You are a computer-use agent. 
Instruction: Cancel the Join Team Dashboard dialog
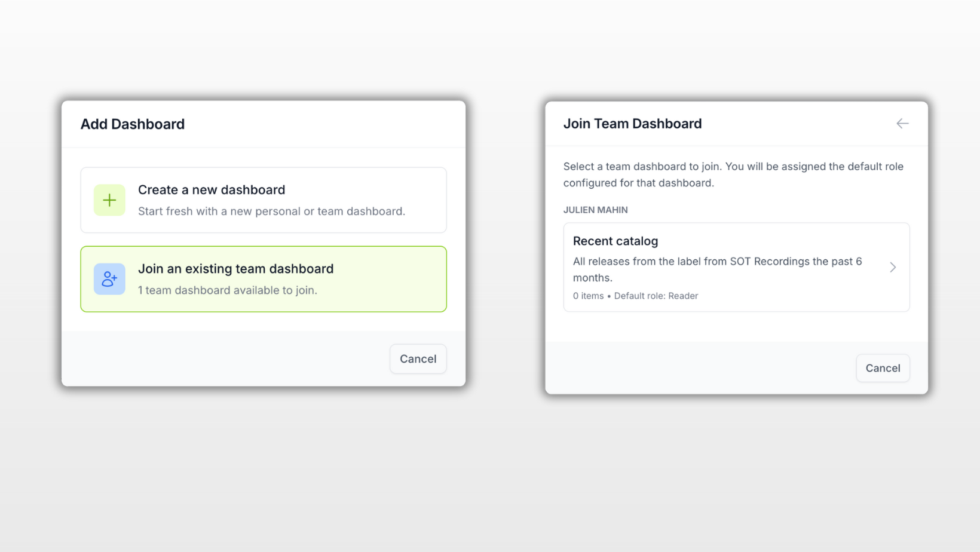point(883,368)
